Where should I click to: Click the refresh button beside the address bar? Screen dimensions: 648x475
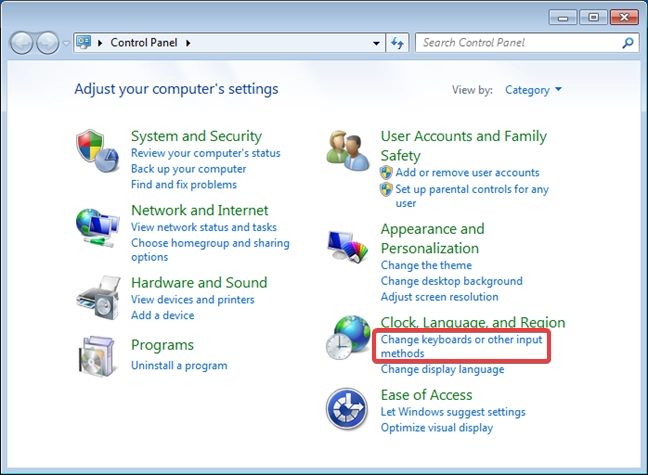coord(398,43)
